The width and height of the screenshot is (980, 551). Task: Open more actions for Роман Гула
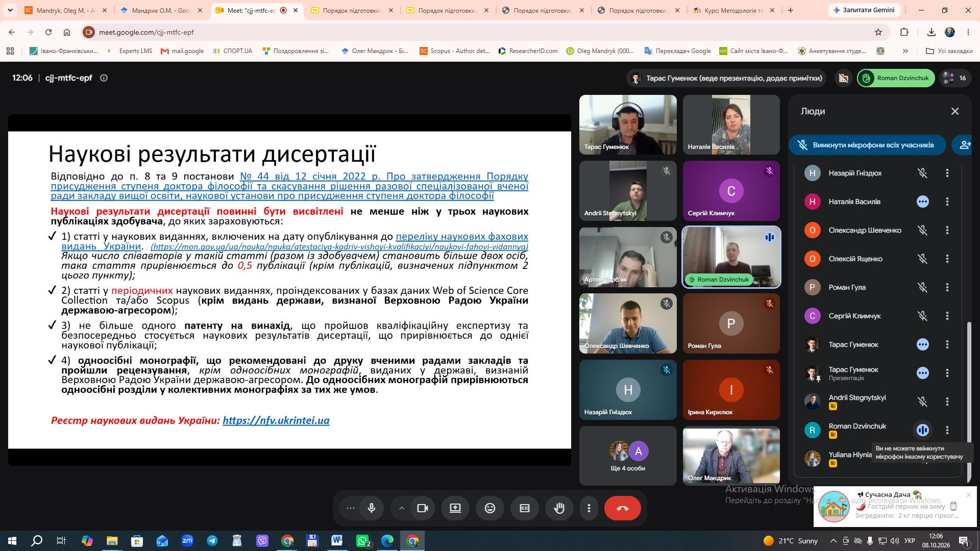pyautogui.click(x=947, y=287)
